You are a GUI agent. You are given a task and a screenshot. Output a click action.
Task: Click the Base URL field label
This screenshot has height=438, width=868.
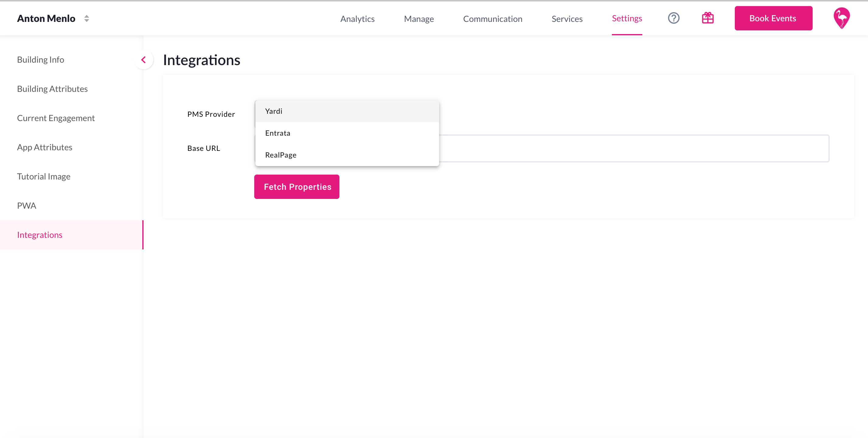tap(203, 148)
